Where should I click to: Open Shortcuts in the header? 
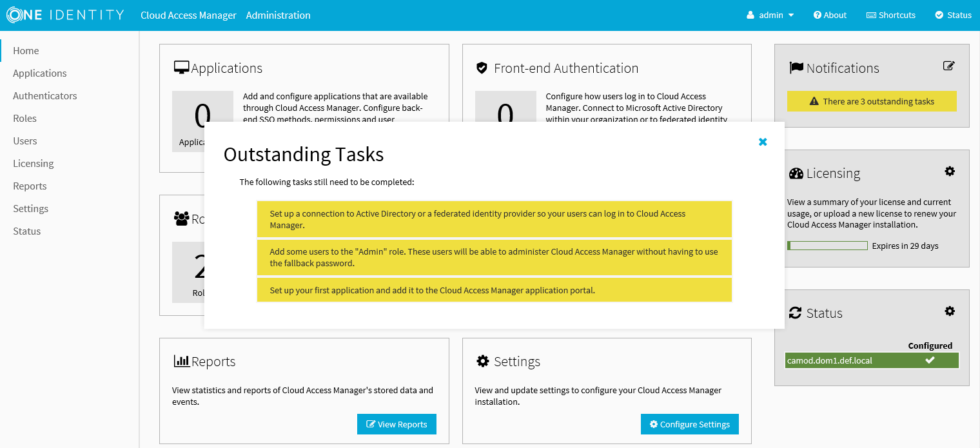[891, 15]
